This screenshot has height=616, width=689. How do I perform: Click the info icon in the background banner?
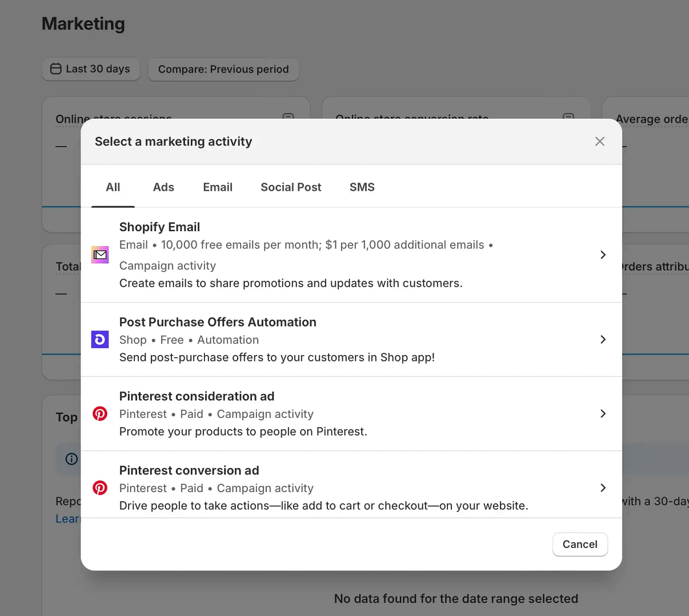(71, 459)
